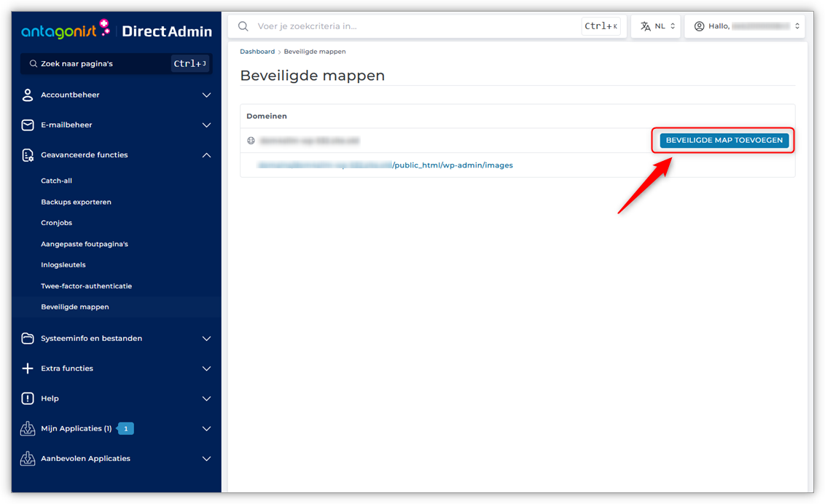The height and width of the screenshot is (504, 825).
Task: Click the Mijn Applicaties inbox icon
Action: click(x=28, y=429)
